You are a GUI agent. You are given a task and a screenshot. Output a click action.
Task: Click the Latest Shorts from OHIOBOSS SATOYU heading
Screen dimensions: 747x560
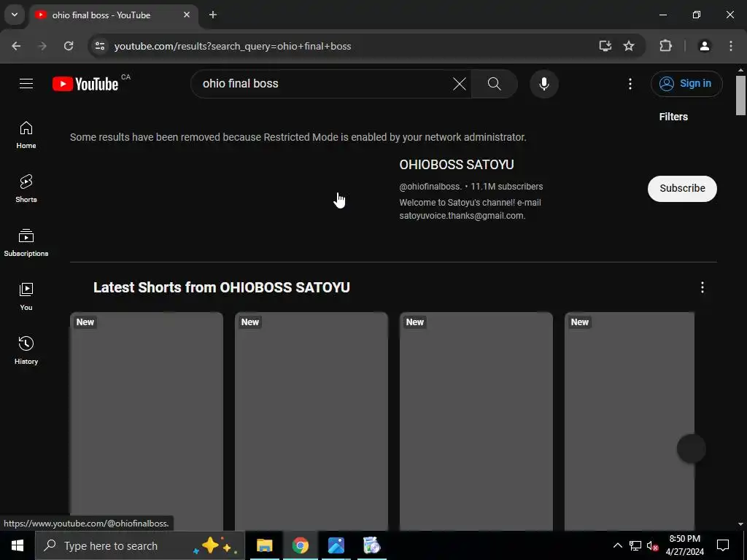[222, 287]
